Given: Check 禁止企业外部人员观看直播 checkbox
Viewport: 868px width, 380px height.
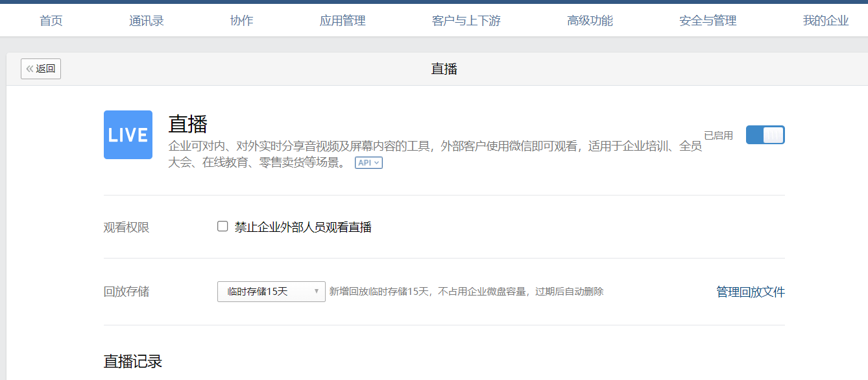Looking at the screenshot, I should pyautogui.click(x=223, y=227).
